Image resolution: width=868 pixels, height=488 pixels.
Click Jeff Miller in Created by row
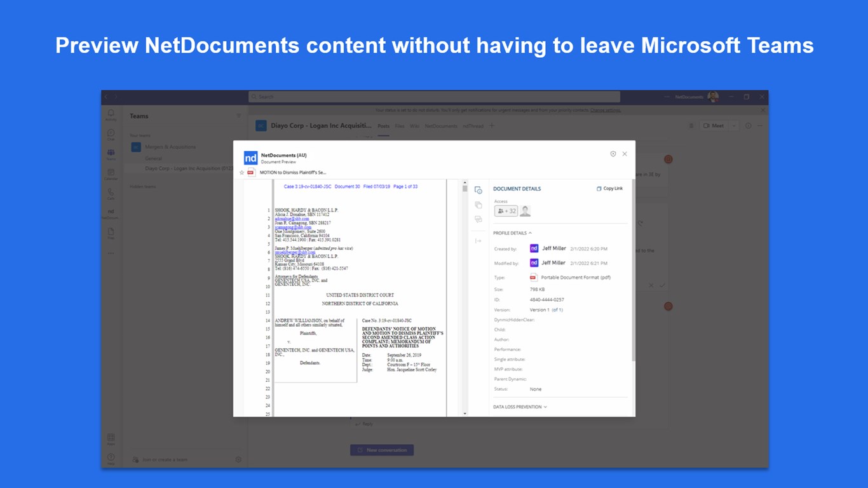tap(553, 248)
